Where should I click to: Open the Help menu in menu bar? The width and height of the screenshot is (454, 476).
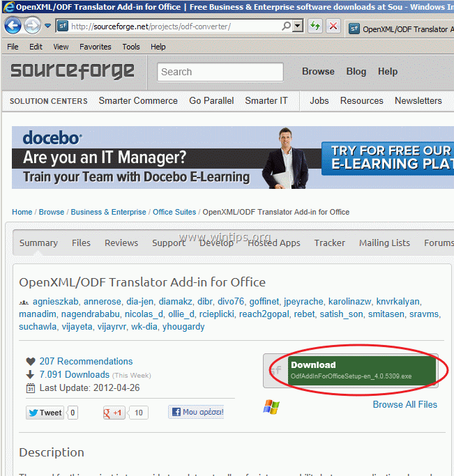pyautogui.click(x=158, y=47)
